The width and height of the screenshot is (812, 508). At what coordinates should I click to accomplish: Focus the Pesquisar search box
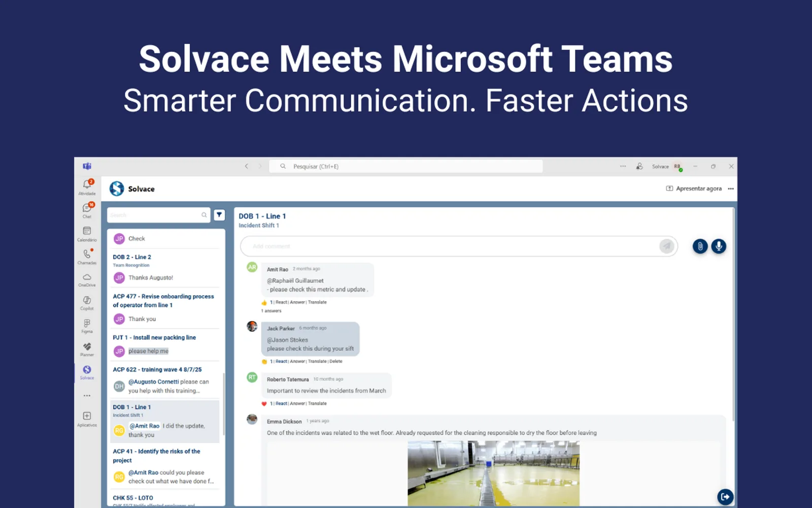point(406,166)
